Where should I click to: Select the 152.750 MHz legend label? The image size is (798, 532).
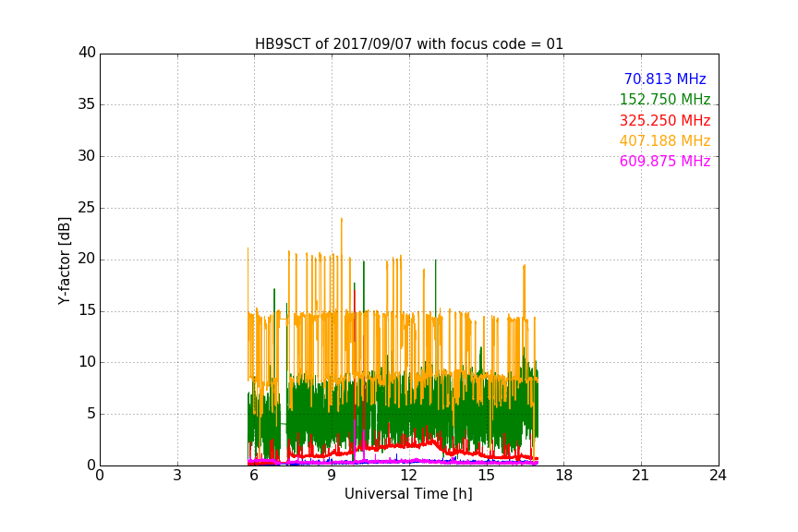click(665, 99)
